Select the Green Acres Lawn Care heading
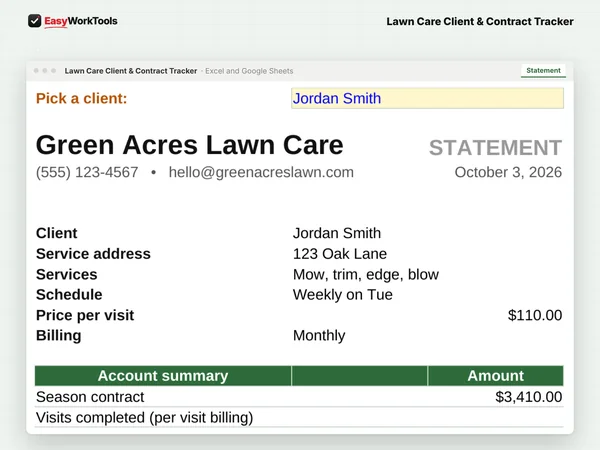Viewport: 600px width, 450px height. point(189,145)
